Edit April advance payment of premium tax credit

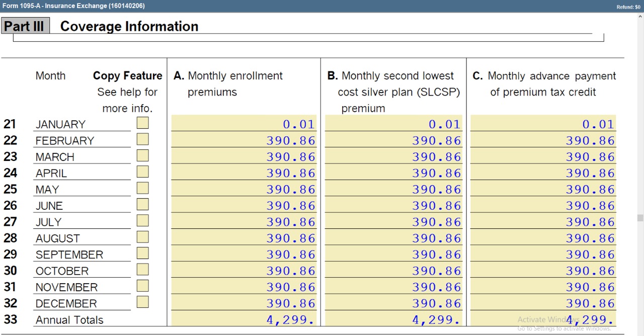(x=543, y=173)
